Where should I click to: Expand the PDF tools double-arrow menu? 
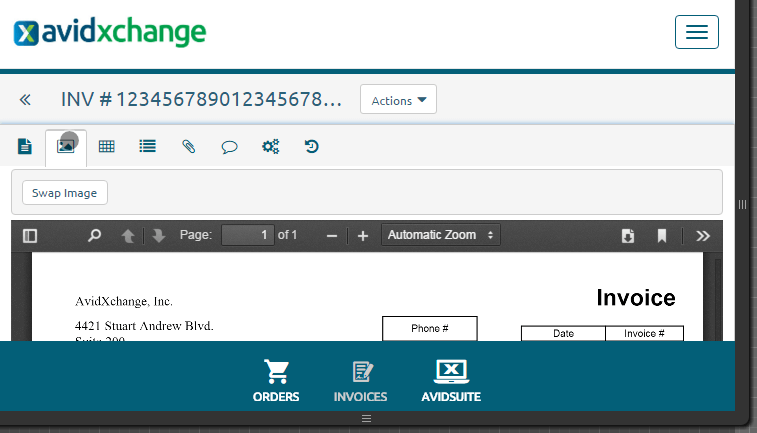tap(703, 236)
